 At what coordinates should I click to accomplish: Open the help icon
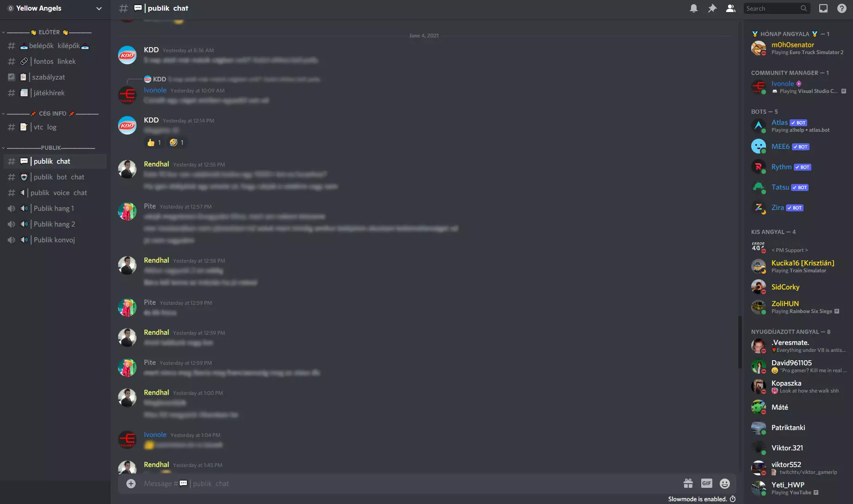point(841,8)
